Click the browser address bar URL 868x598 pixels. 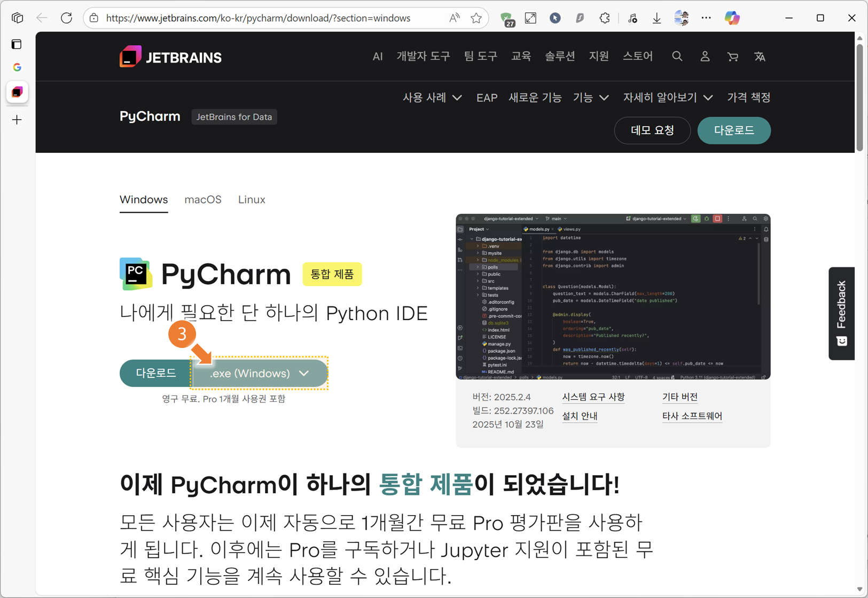[258, 18]
